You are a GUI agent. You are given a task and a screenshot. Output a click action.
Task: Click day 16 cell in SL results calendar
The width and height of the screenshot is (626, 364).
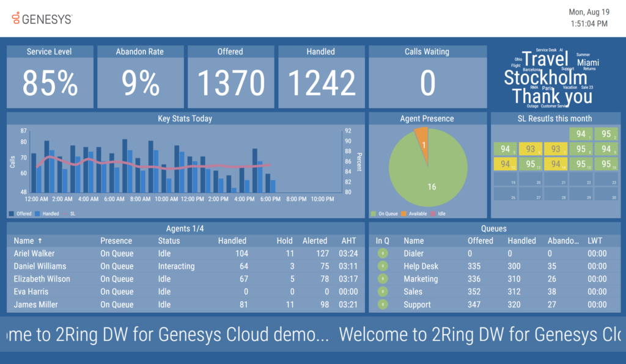click(606, 164)
